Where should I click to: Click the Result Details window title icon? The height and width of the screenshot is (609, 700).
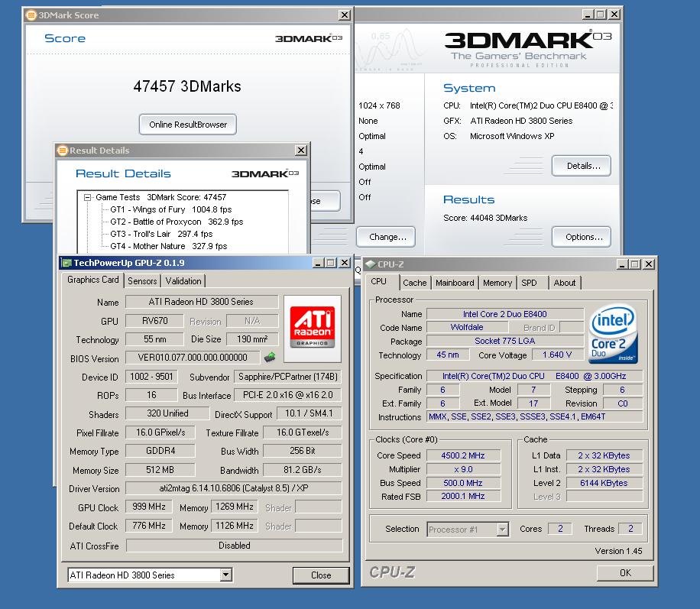pyautogui.click(x=62, y=151)
